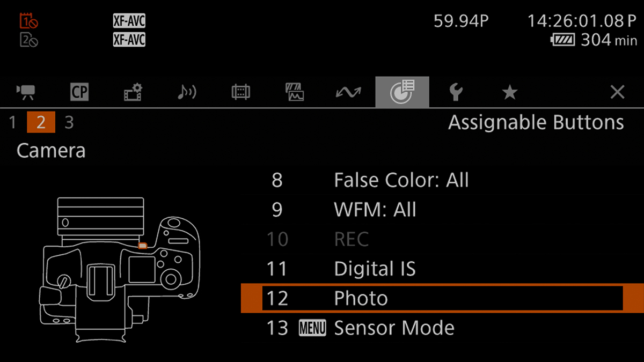Open the Monitoring Setup tab
The height and width of the screenshot is (362, 644).
(240, 92)
